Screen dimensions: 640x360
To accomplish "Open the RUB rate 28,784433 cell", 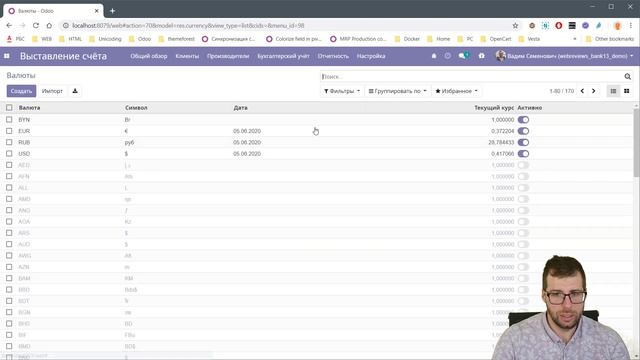I will point(501,142).
